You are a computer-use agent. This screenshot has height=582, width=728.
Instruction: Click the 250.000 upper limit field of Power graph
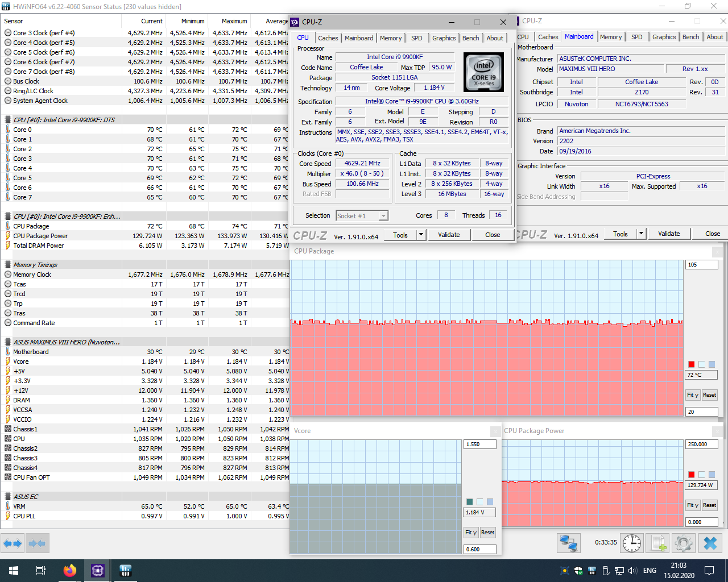point(702,444)
